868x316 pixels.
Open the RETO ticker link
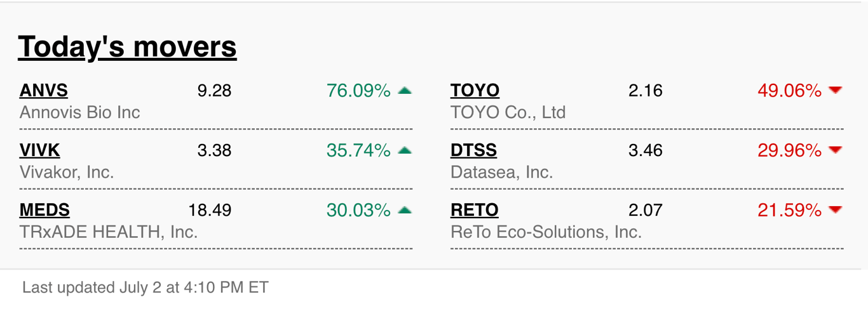[x=474, y=210]
